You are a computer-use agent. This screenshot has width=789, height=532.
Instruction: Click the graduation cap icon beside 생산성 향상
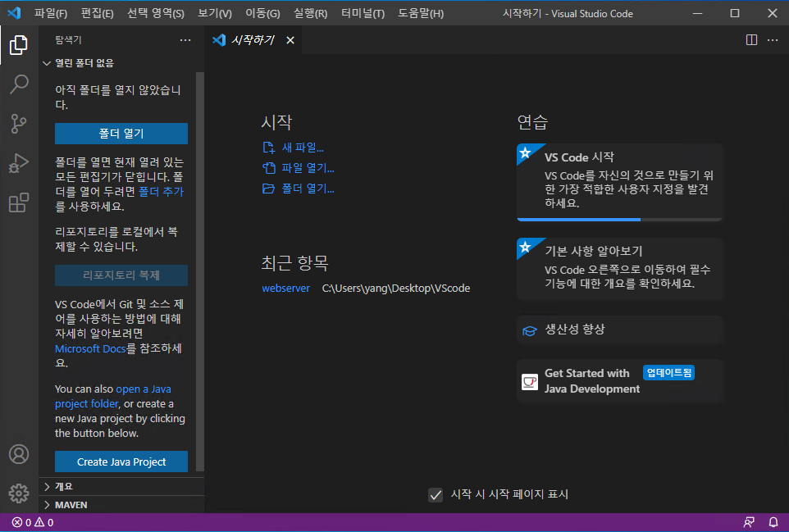(x=529, y=330)
